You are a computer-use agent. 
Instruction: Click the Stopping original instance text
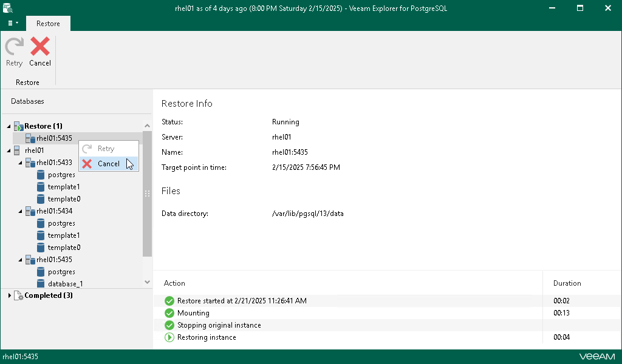tap(219, 325)
